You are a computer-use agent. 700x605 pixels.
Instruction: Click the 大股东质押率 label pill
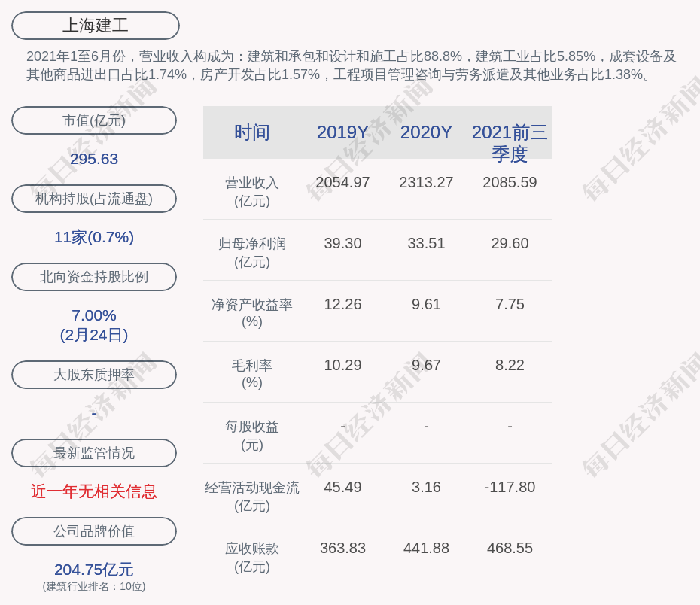coord(94,375)
